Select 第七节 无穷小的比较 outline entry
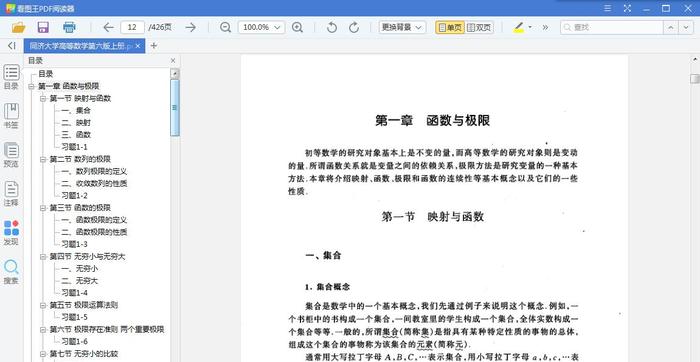 click(x=84, y=354)
